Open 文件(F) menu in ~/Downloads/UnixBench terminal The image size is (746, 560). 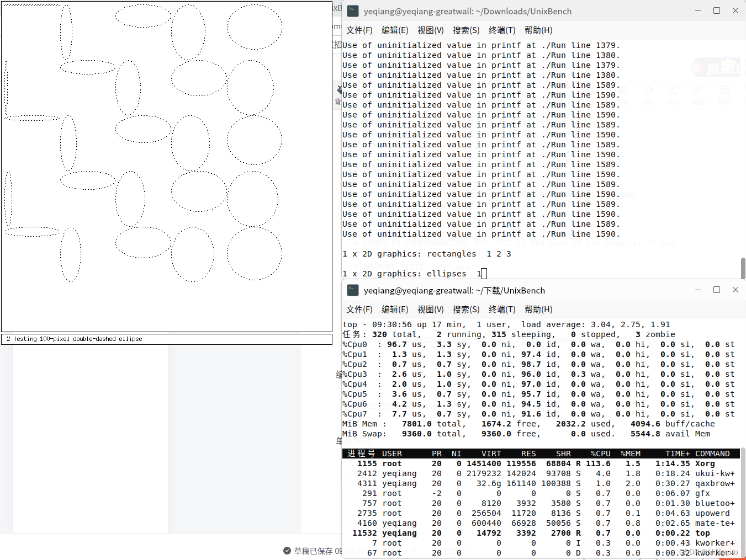(x=359, y=30)
